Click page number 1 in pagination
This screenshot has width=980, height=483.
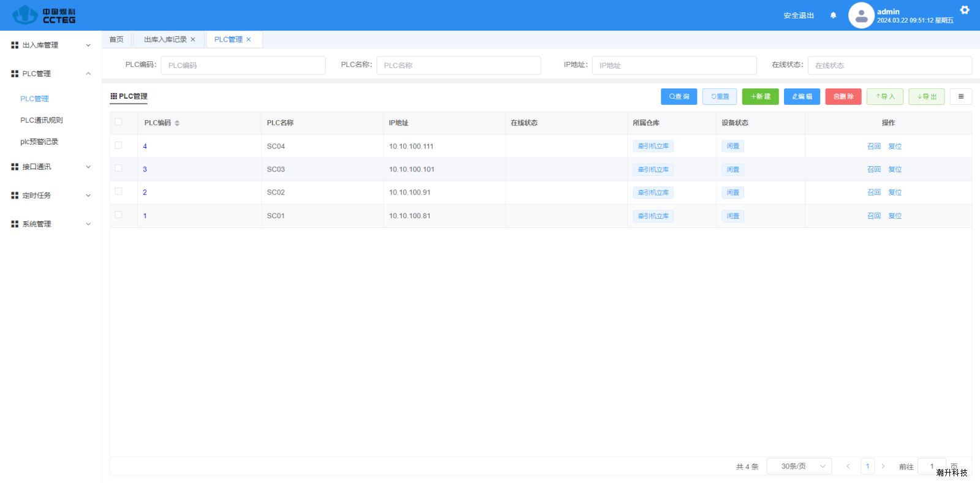[x=867, y=466]
